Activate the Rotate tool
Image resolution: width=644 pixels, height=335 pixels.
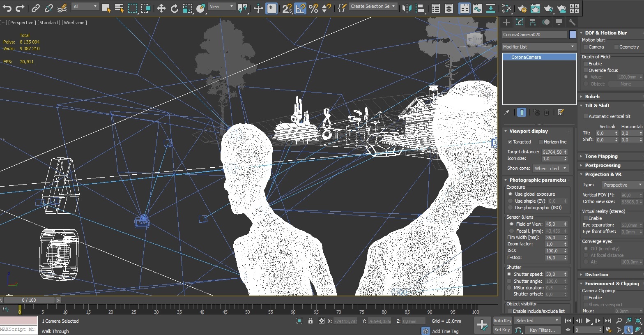click(x=175, y=8)
